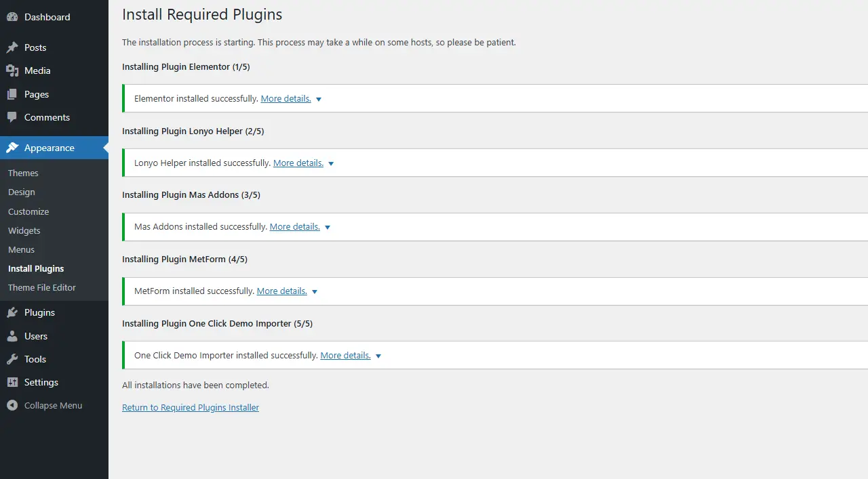Click the Pages document icon
Screen dimensions: 868x479
[12, 94]
